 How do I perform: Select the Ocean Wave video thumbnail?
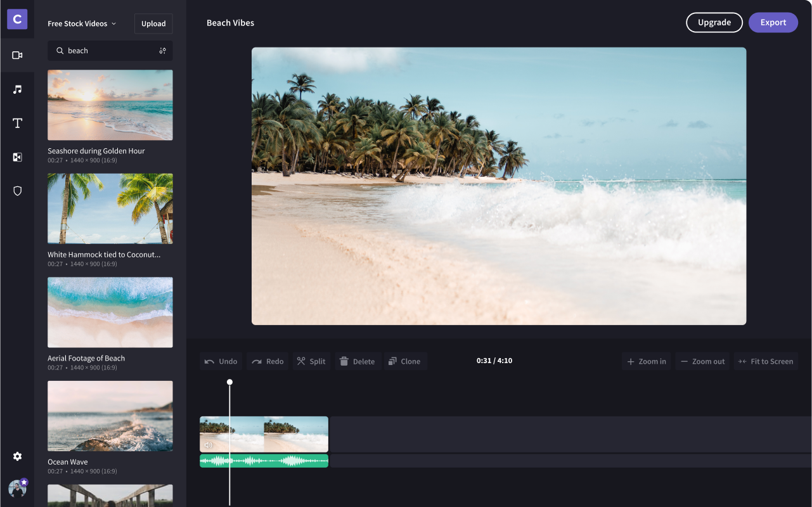[x=110, y=416]
